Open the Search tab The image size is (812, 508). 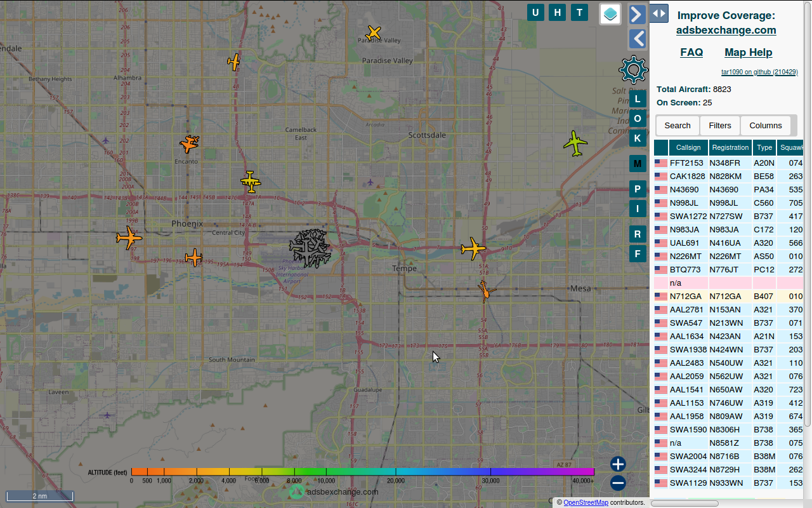coord(678,125)
